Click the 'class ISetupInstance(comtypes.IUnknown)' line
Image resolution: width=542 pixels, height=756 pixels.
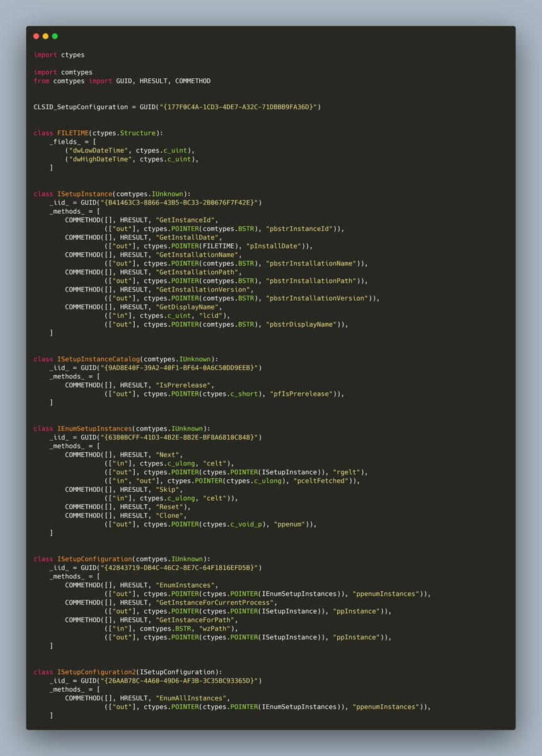[112, 194]
